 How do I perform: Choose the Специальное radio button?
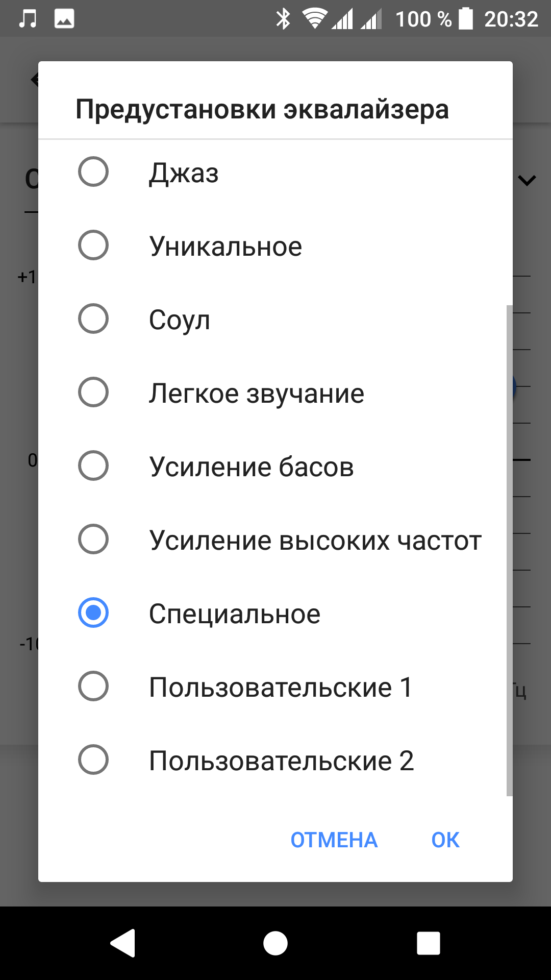click(x=93, y=613)
